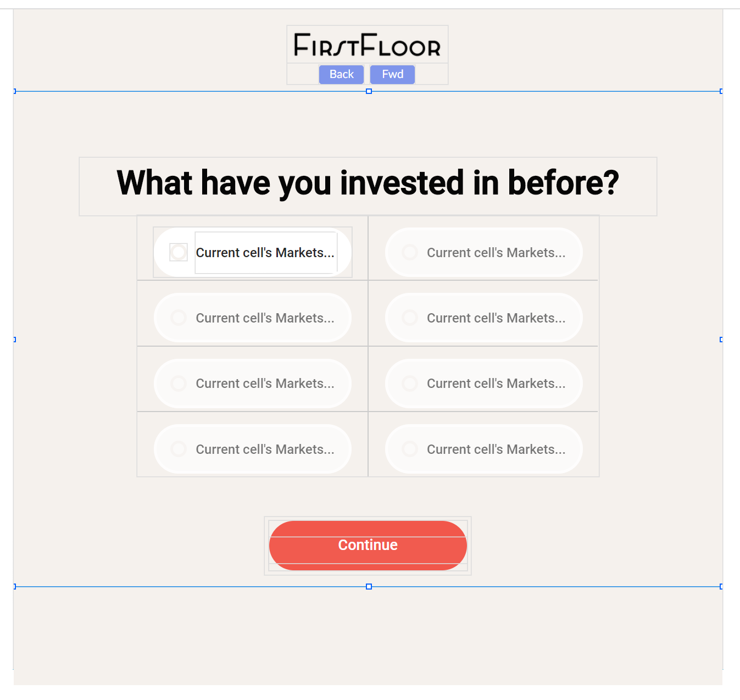Click the bottom-center selection resize handle
Viewport: 740px width, 700px height.
pos(369,587)
